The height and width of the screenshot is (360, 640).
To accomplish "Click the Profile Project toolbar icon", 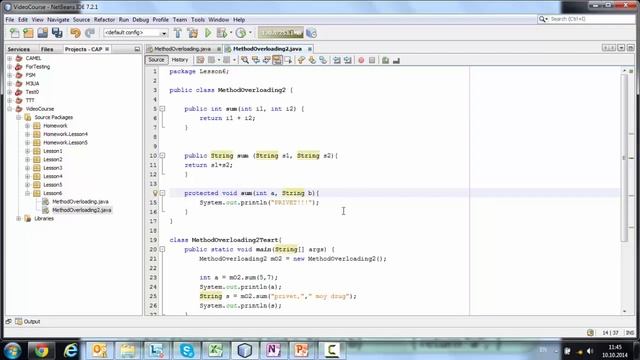I will click(241, 33).
